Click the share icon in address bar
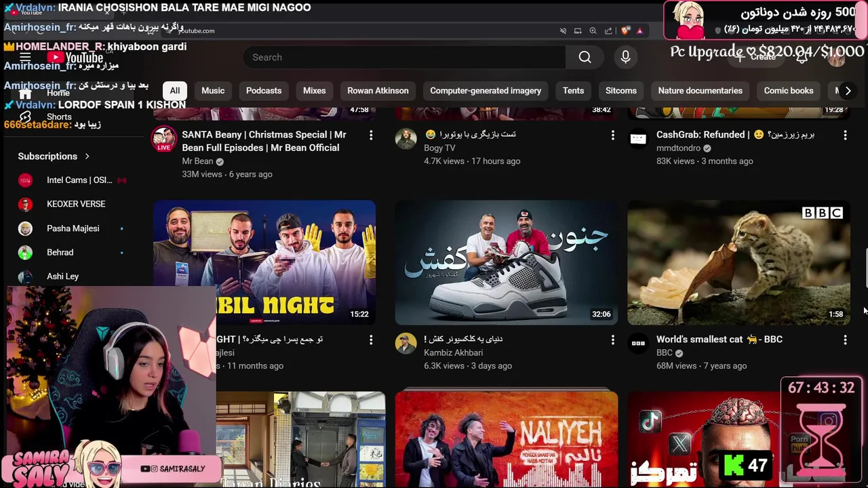 pyautogui.click(x=608, y=30)
